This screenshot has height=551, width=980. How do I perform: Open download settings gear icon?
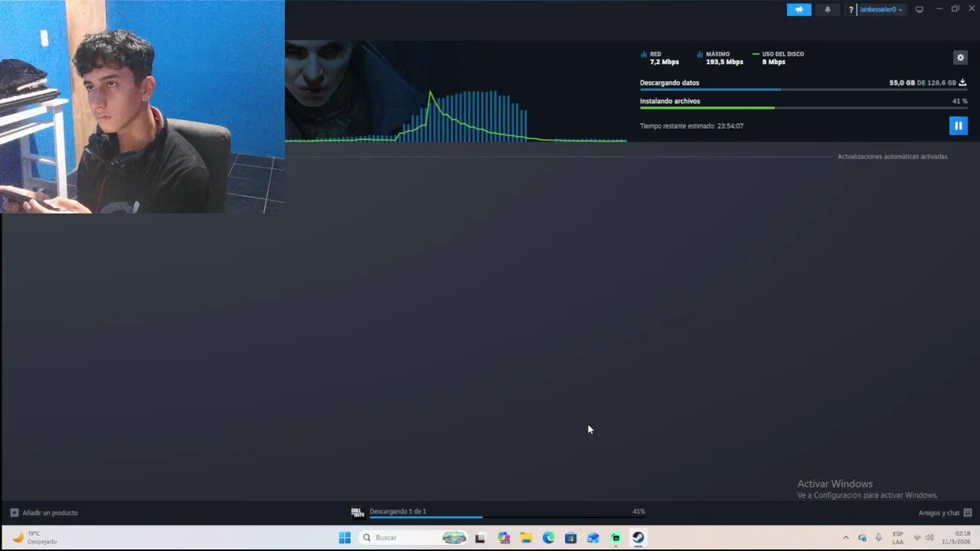pyautogui.click(x=960, y=57)
